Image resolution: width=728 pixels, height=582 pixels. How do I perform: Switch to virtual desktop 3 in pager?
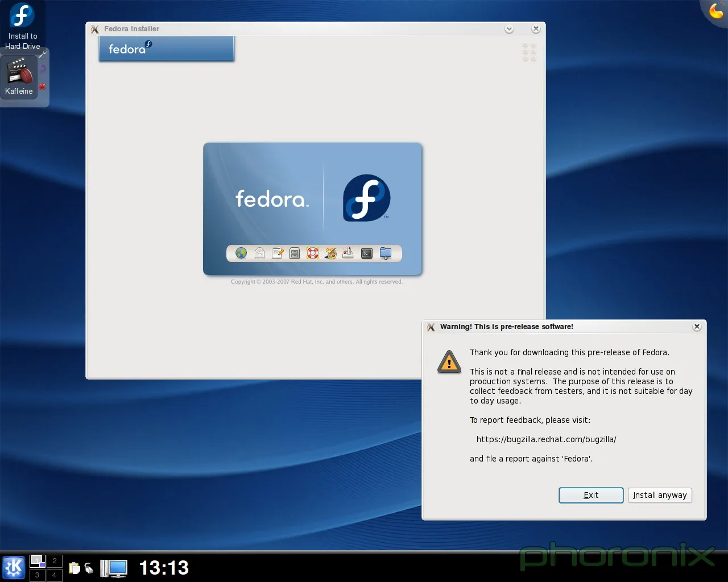[38, 575]
